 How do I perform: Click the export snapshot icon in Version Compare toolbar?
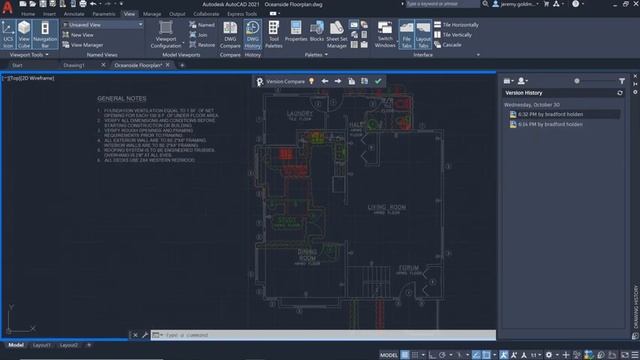pyautogui.click(x=364, y=81)
